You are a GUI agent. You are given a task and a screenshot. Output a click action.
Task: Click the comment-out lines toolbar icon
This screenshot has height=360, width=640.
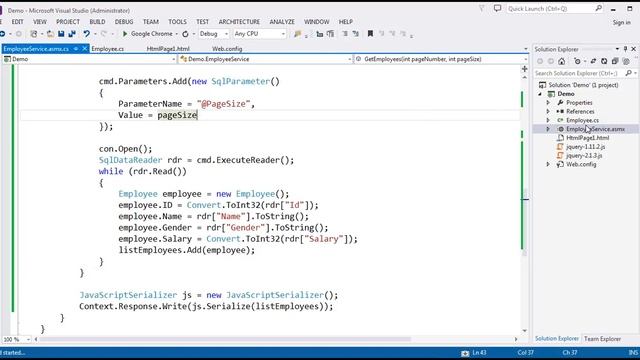(345, 34)
